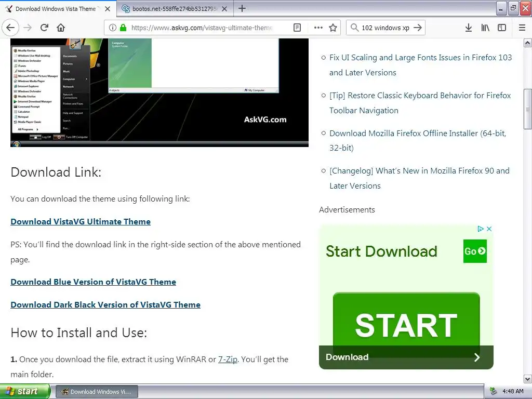532x399 pixels.
Task: Open Download Blue Version of VistaVG Theme
Action: pos(94,282)
